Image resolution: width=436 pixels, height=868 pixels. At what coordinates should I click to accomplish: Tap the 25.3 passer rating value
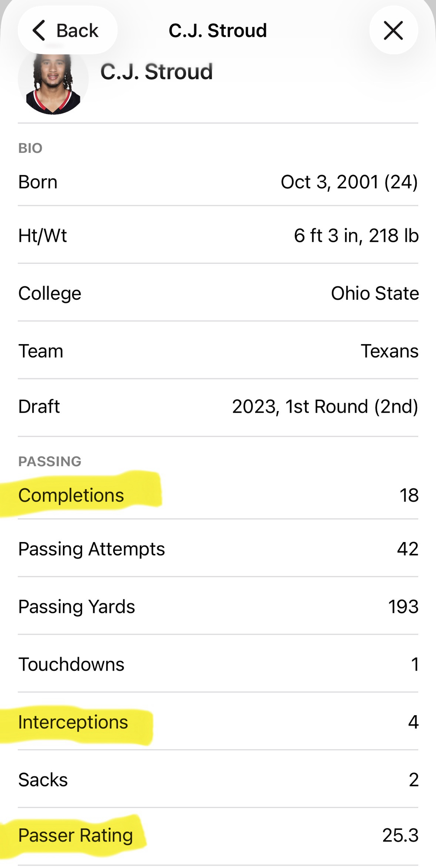pyautogui.click(x=400, y=835)
